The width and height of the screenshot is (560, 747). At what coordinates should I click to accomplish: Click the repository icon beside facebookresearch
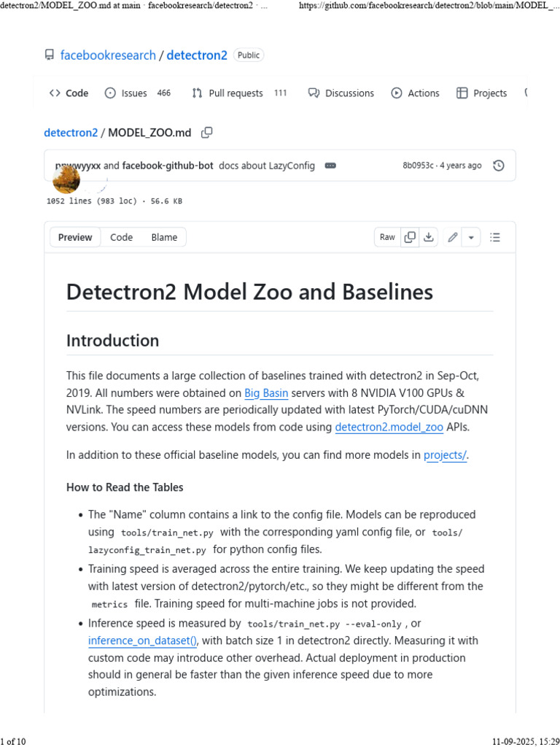click(x=50, y=55)
